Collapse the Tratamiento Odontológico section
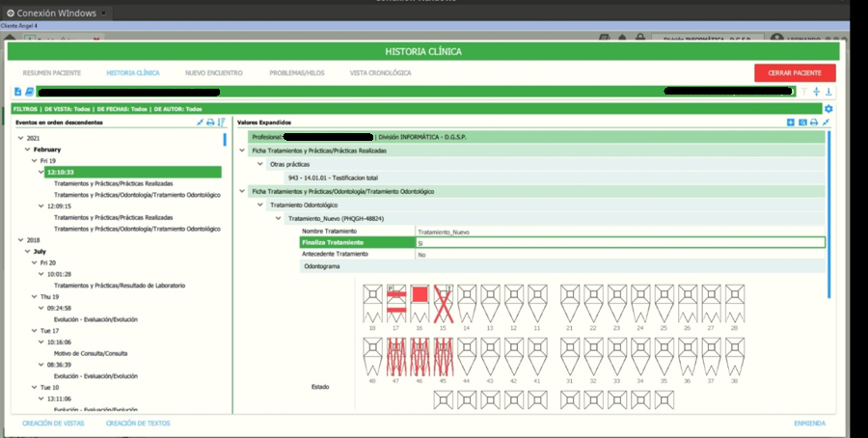Viewport: 868px width, 438px height. pyautogui.click(x=260, y=205)
